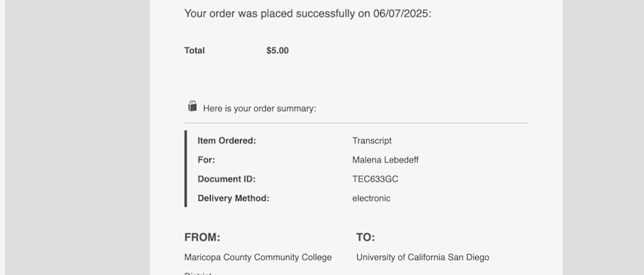Screen dimensions: 644x275
Task: Click University of California San Diego text
Action: point(423,257)
